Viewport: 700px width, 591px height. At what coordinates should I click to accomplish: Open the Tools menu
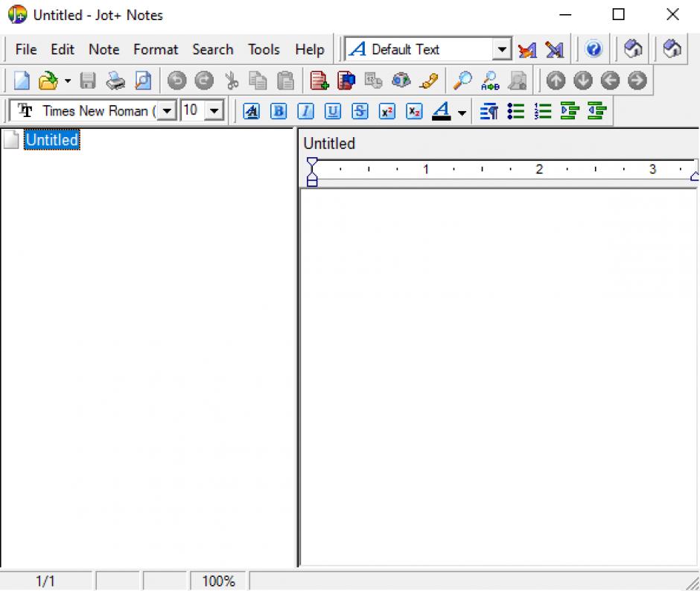[264, 50]
